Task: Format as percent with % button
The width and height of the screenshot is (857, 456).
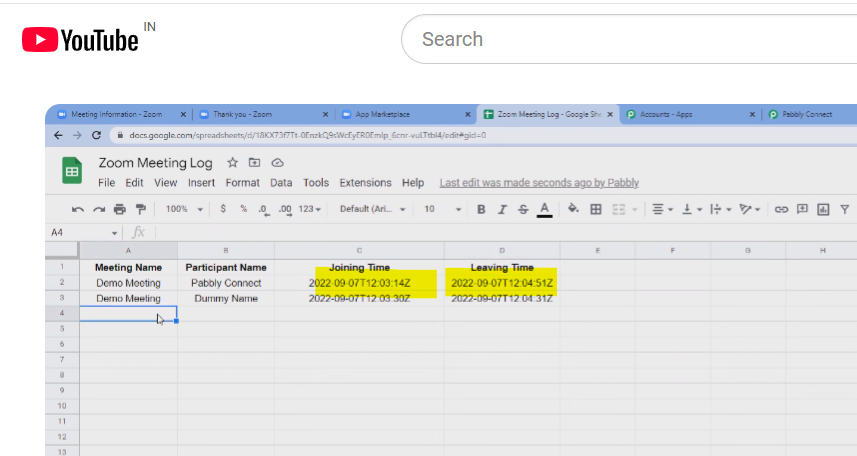Action: (x=243, y=209)
